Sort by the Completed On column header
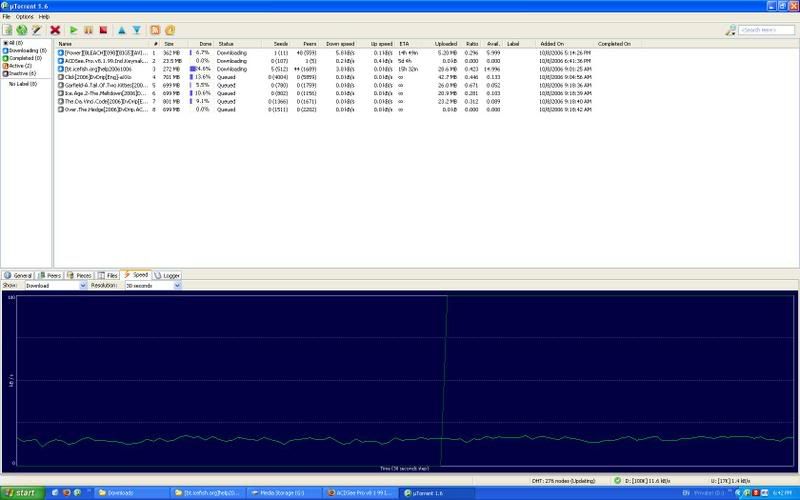The width and height of the screenshot is (800, 500). coord(617,44)
